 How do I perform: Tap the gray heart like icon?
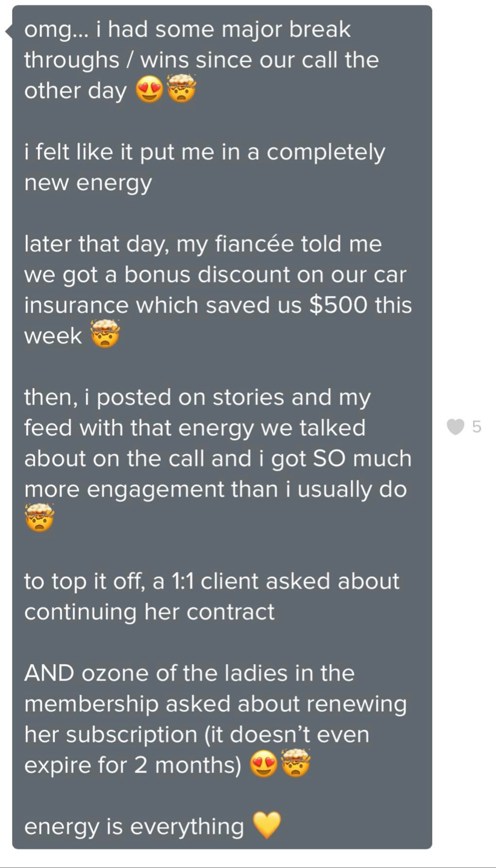[456, 427]
